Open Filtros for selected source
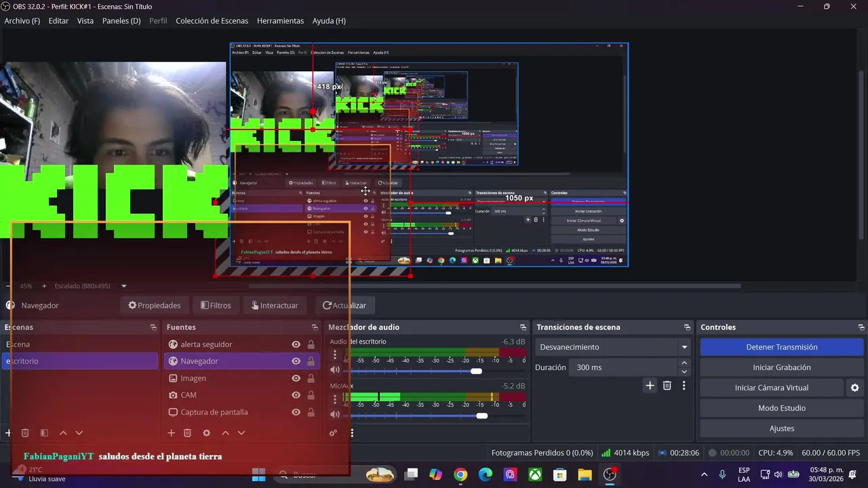 (216, 306)
